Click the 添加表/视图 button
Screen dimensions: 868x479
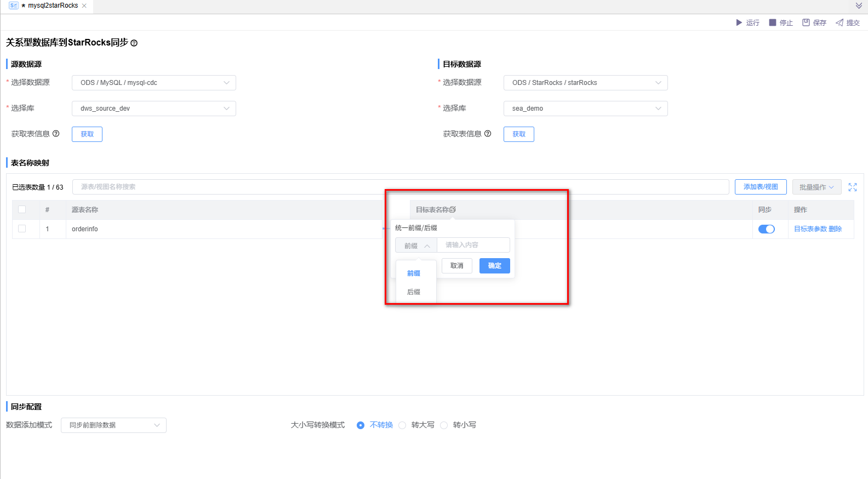tap(760, 187)
